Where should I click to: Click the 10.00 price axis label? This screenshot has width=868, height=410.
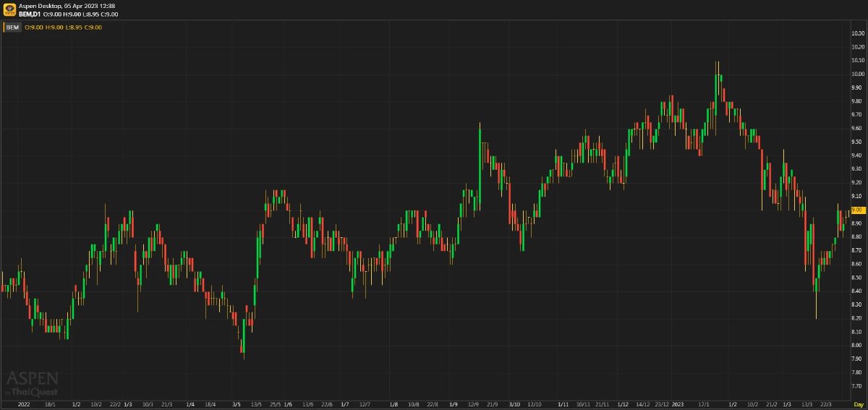pyautogui.click(x=859, y=74)
